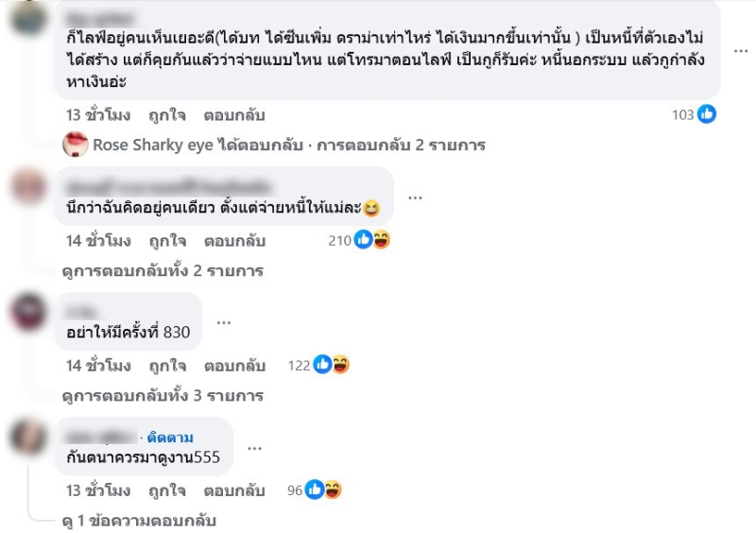Expand ดู 1 ข้อความตอบกลับ reply thread
756x533 pixels.
tap(138, 521)
